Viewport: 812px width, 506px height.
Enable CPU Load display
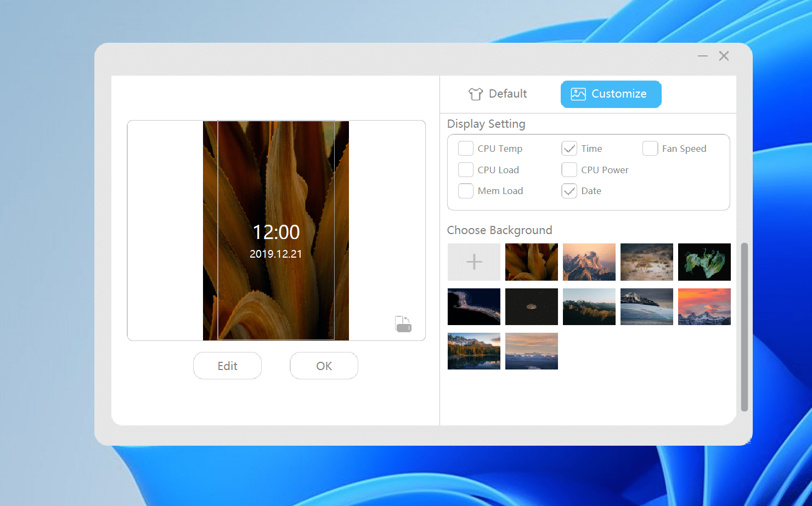click(x=466, y=170)
